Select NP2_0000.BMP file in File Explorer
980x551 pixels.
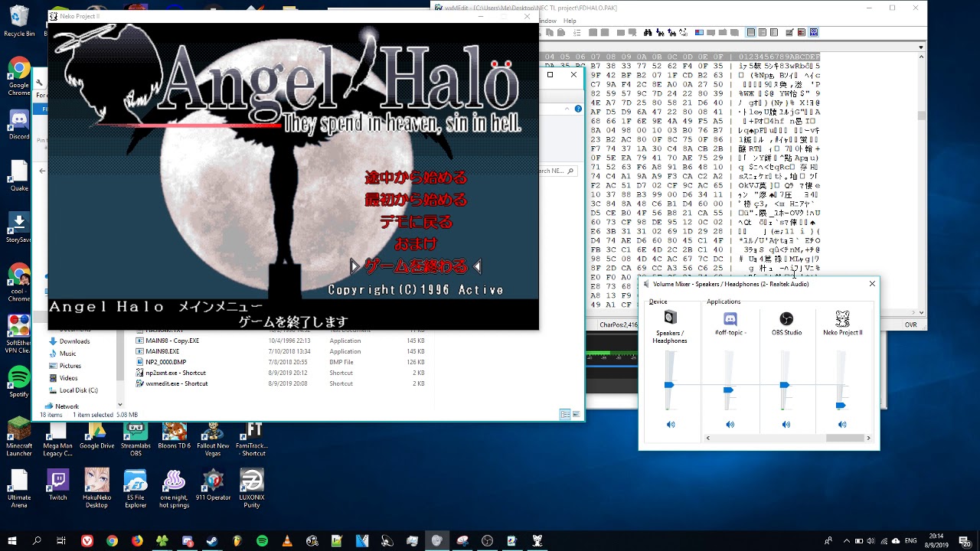[x=165, y=362]
